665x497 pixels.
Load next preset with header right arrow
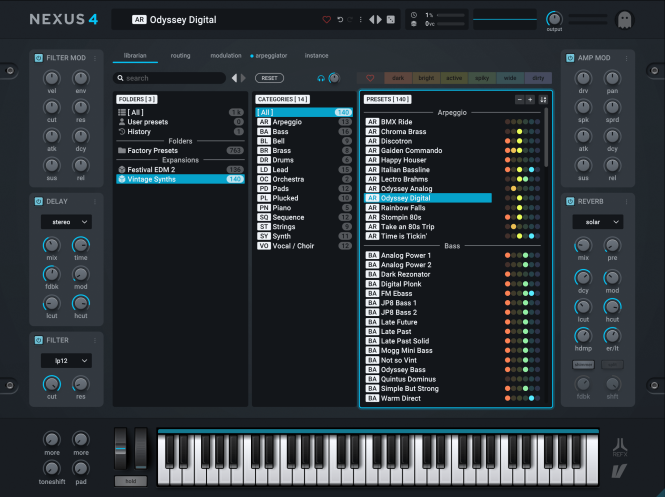[x=379, y=20]
